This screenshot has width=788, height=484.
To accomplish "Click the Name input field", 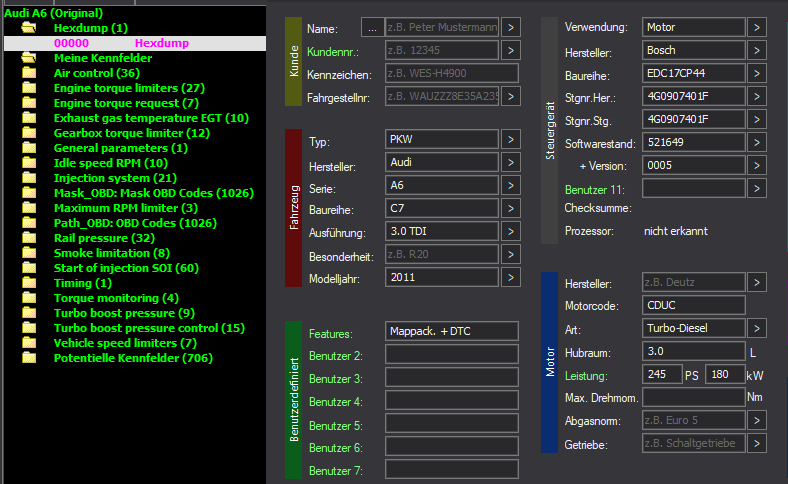I will pyautogui.click(x=442, y=27).
